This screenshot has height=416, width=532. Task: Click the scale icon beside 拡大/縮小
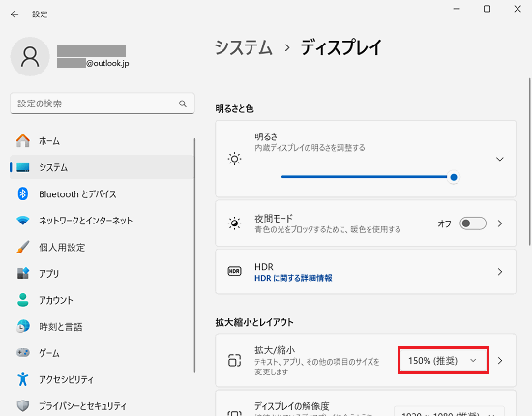click(234, 360)
